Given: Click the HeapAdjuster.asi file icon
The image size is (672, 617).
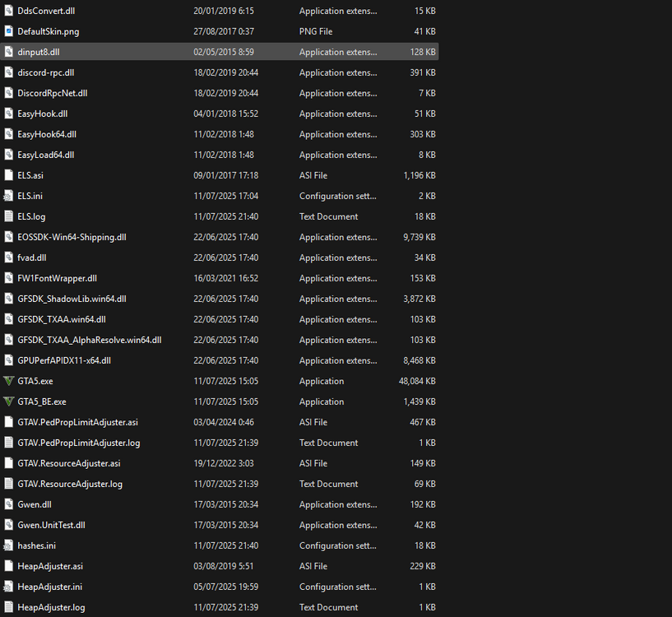Looking at the screenshot, I should coord(9,566).
